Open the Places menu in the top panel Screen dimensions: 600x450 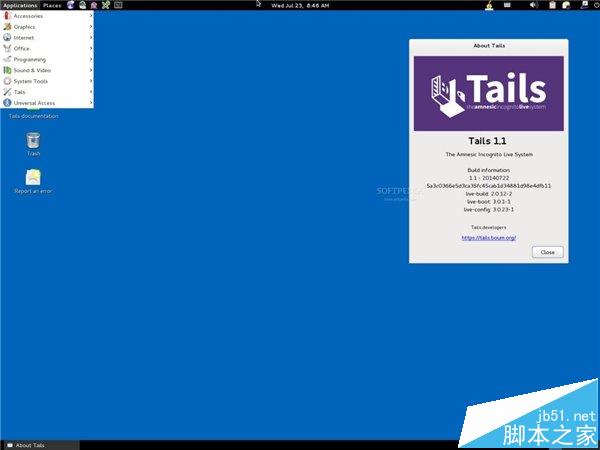[x=52, y=5]
